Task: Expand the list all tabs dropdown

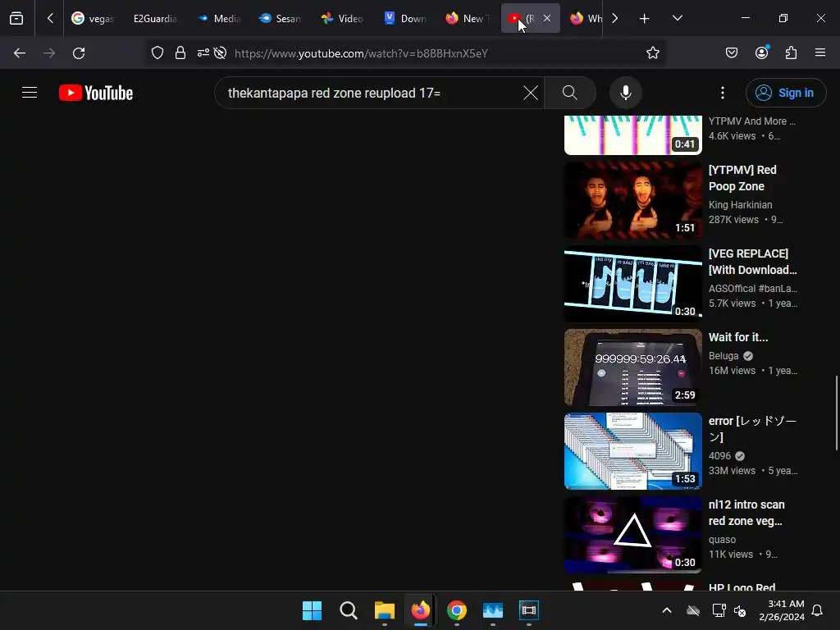Action: [x=677, y=19]
